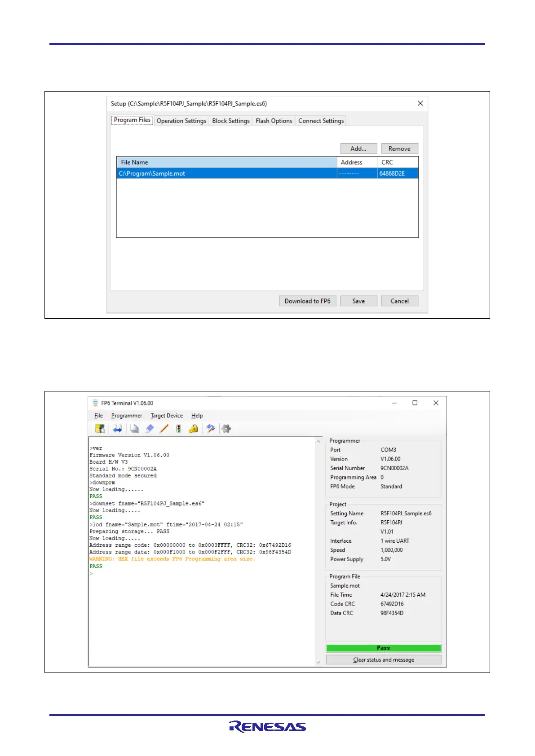Click the COM3 port value

point(389,450)
